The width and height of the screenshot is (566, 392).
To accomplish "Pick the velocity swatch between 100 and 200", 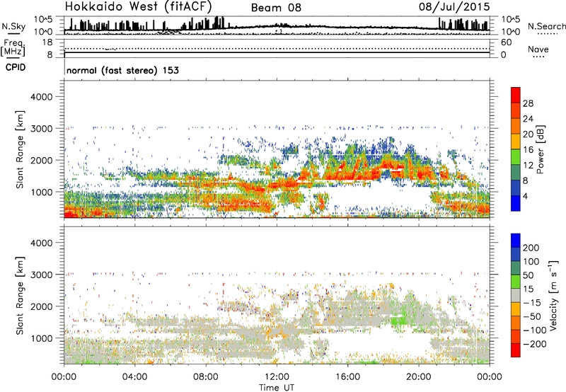I will (516, 254).
